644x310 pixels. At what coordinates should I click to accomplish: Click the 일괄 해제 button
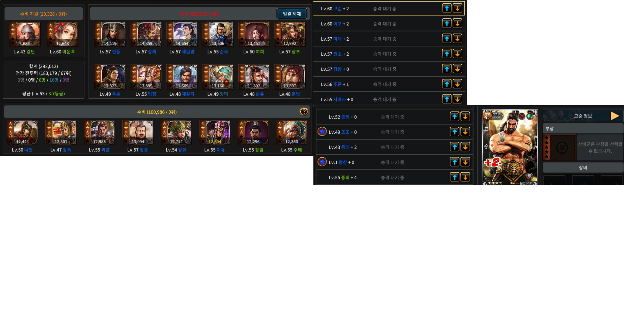click(x=292, y=14)
